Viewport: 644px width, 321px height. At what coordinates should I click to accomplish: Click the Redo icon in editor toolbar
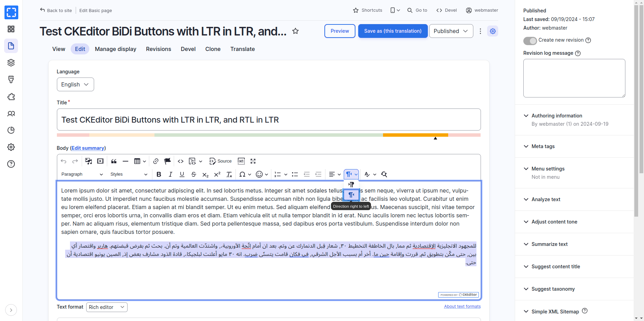[x=75, y=161]
